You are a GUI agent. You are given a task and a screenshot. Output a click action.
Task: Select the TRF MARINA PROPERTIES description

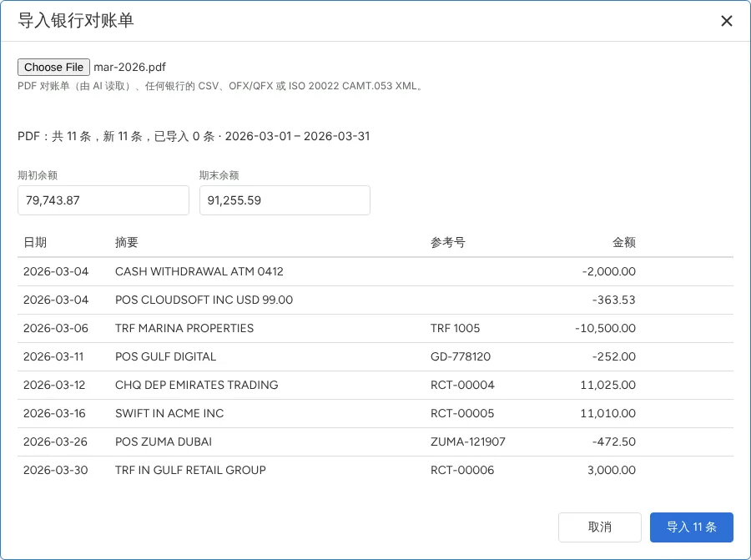click(x=184, y=328)
